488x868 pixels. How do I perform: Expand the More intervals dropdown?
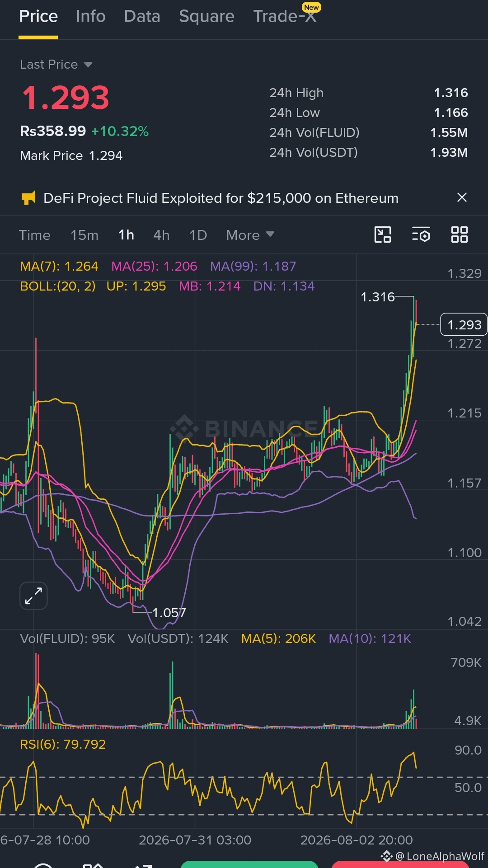click(250, 235)
